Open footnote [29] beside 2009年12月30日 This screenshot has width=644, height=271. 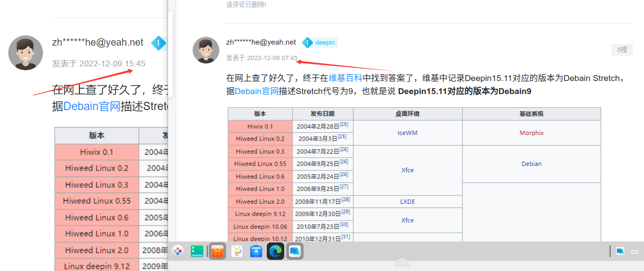[346, 212]
